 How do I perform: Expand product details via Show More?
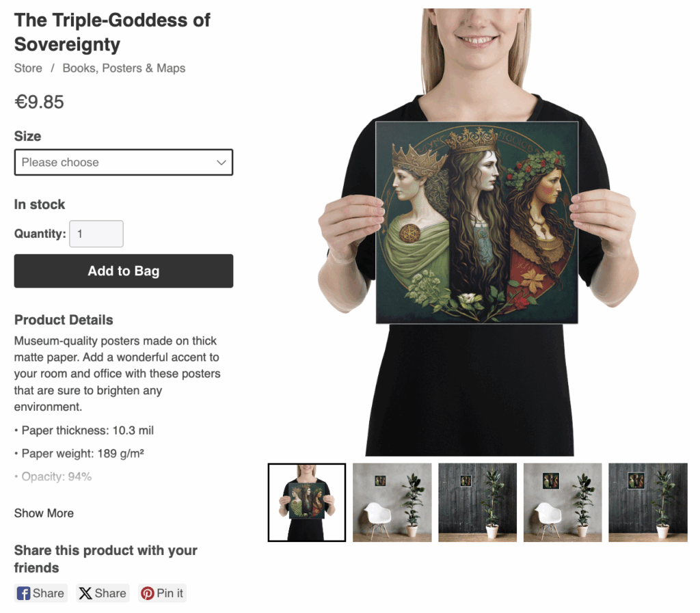tap(44, 513)
